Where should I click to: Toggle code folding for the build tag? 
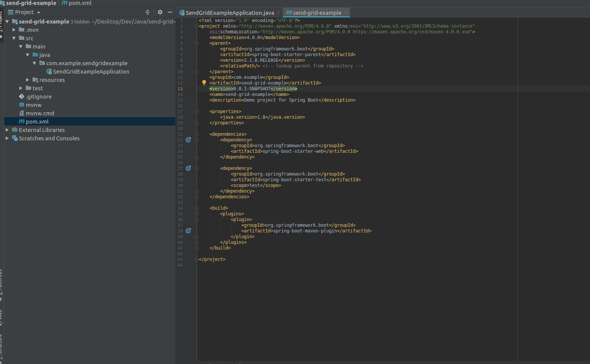197,208
